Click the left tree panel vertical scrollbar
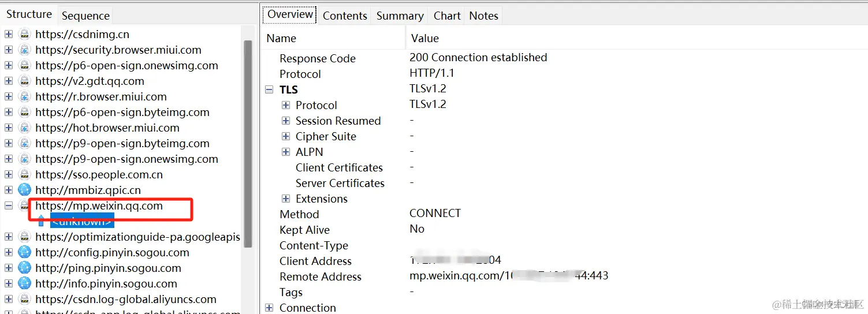The image size is (868, 314). click(248, 143)
